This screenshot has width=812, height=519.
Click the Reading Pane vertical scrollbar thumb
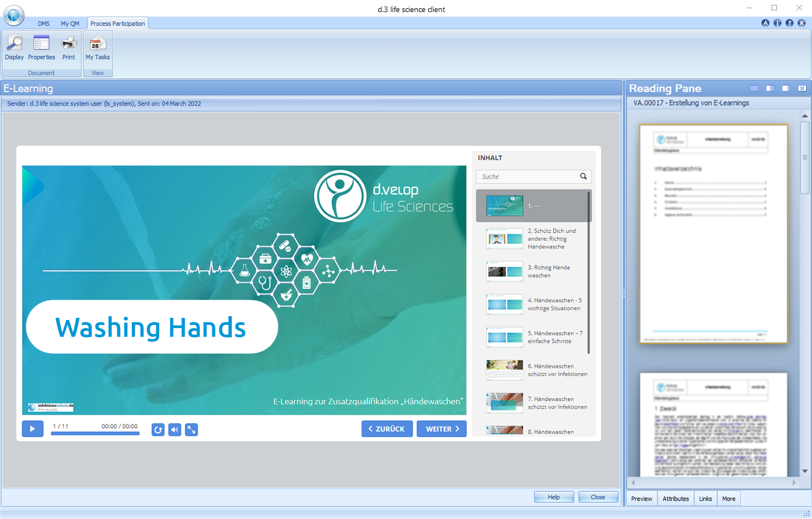coord(805,157)
